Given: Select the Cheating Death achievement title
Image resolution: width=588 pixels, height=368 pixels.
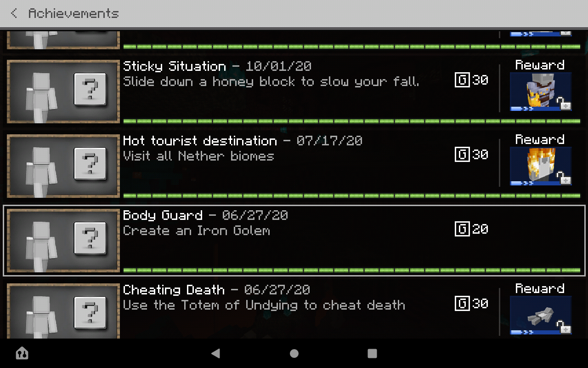Looking at the screenshot, I should tap(174, 290).
